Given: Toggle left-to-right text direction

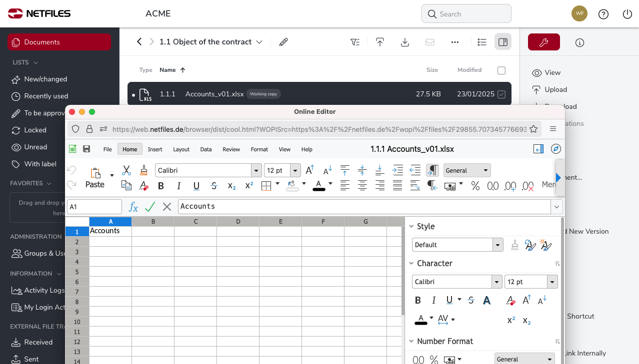Looking at the screenshot, I should pos(432,170).
